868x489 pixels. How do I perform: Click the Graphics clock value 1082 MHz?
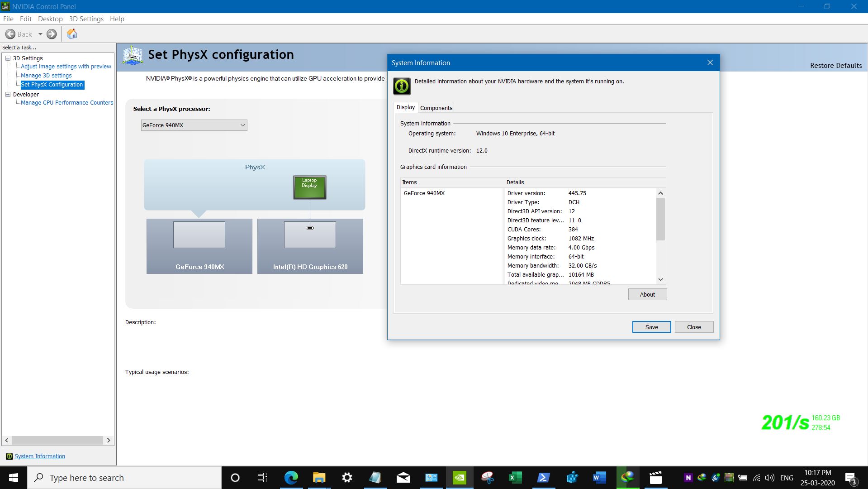pyautogui.click(x=581, y=238)
